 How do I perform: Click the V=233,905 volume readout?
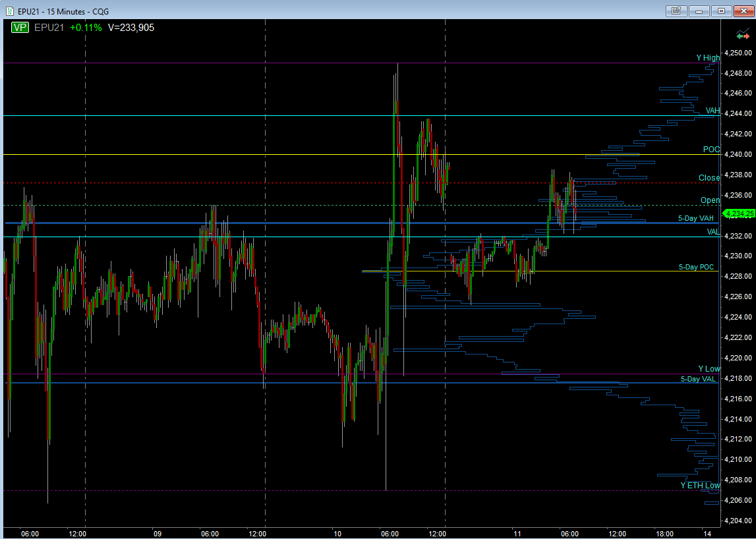131,28
